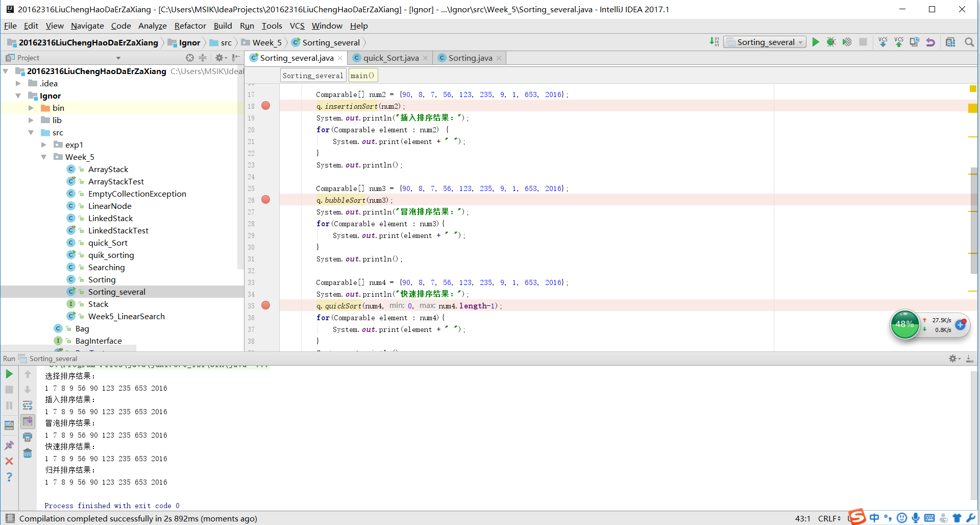This screenshot has width=980, height=525.
Task: Close the Run tab with red X
Action: (9, 461)
